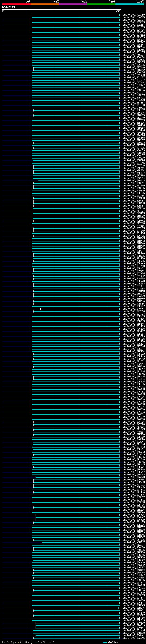Select UniRef100_A8QKF1 label
The image size is (146, 644).
click(x=133, y=610)
